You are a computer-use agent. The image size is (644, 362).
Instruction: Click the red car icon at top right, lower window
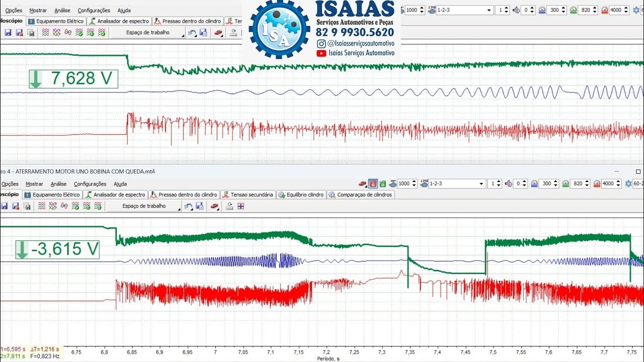coord(362,184)
